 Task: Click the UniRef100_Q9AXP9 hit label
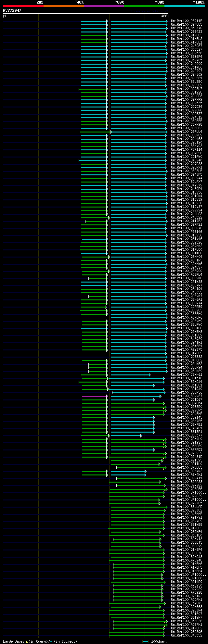[x=187, y=100]
